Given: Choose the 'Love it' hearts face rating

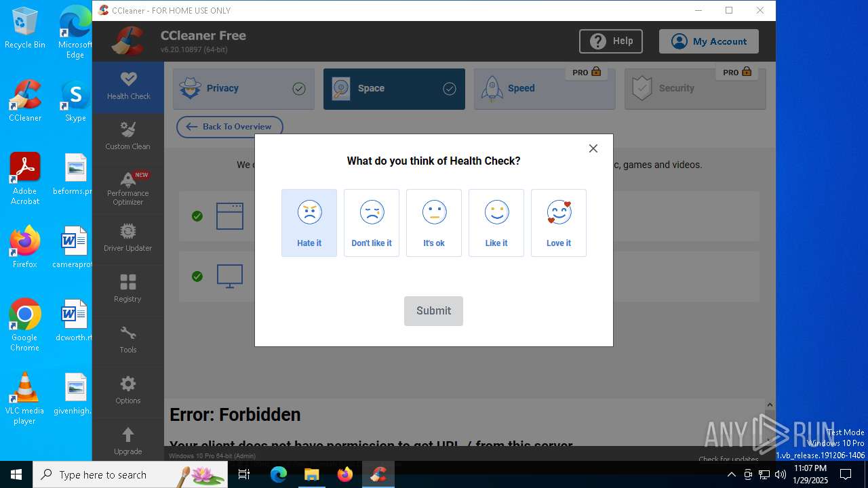Looking at the screenshot, I should coord(559,223).
